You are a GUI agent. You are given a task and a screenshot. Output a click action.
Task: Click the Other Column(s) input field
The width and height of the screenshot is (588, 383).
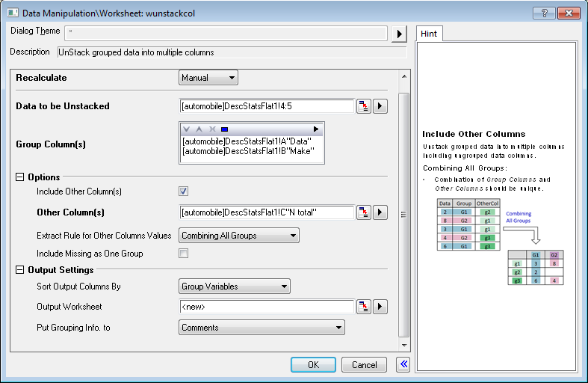pyautogui.click(x=267, y=212)
